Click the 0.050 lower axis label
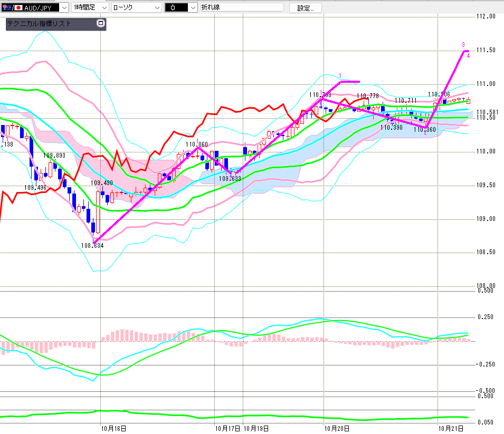 coord(486,422)
